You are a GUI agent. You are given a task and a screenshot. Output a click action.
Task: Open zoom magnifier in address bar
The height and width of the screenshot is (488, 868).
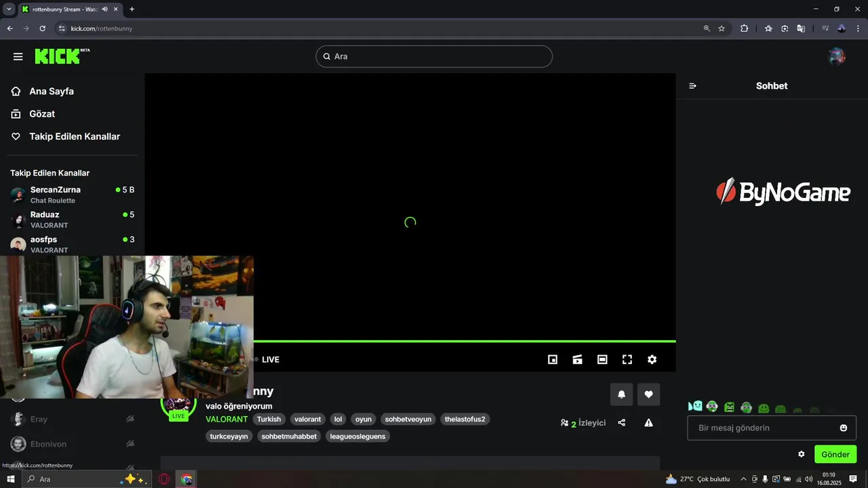(707, 28)
